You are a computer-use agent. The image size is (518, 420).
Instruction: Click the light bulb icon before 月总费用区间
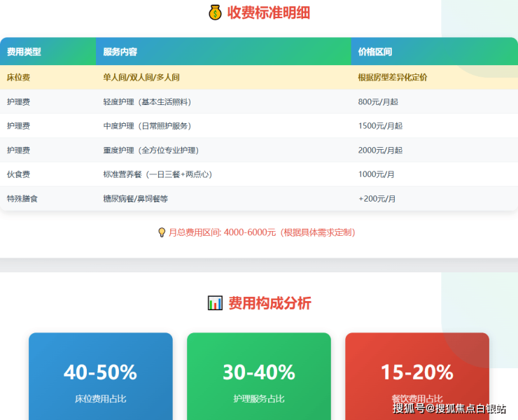coord(162,232)
